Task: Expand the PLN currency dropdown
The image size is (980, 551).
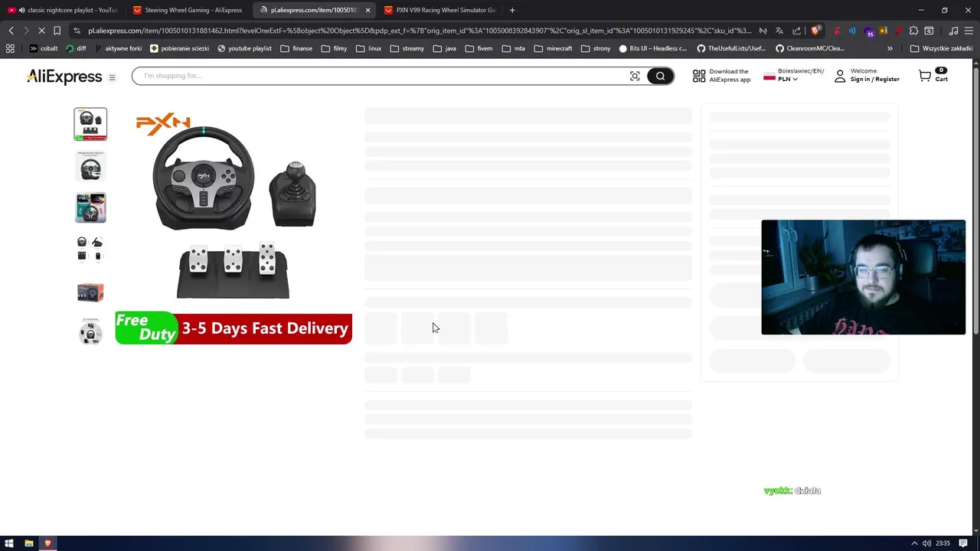Action: pos(788,80)
